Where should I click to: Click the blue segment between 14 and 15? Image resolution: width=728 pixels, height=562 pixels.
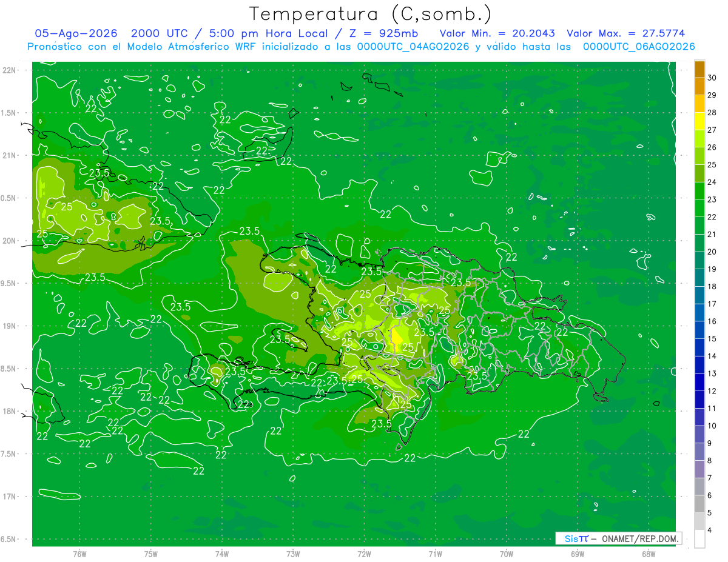pos(699,347)
